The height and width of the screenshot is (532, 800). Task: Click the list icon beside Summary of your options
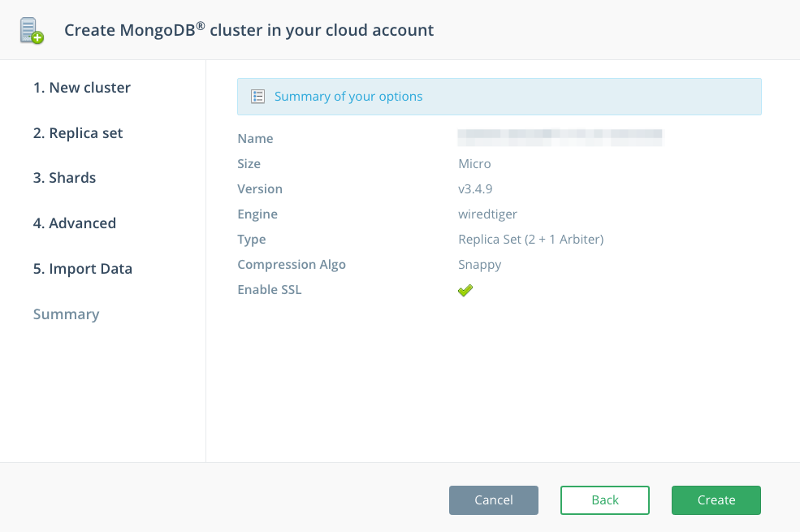point(257,97)
